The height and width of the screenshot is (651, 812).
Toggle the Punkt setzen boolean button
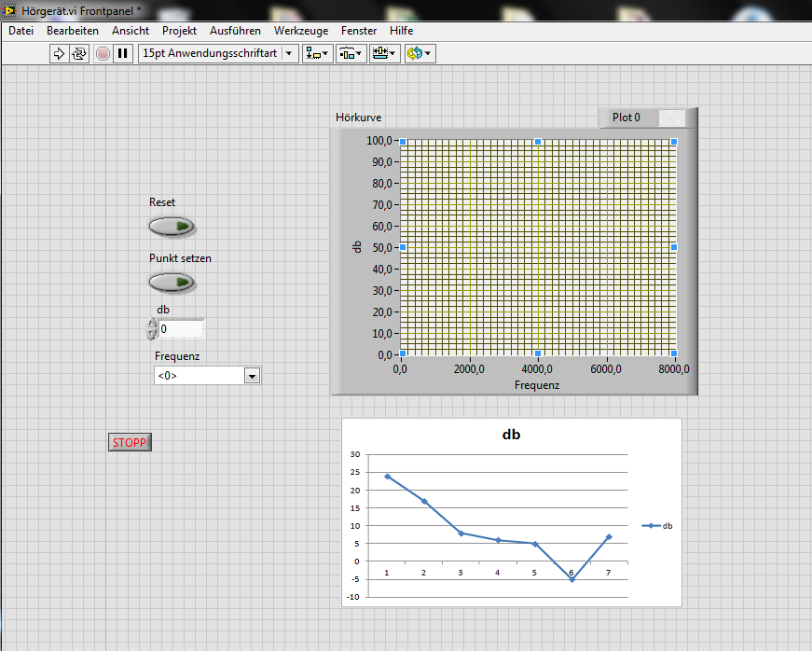coord(172,283)
